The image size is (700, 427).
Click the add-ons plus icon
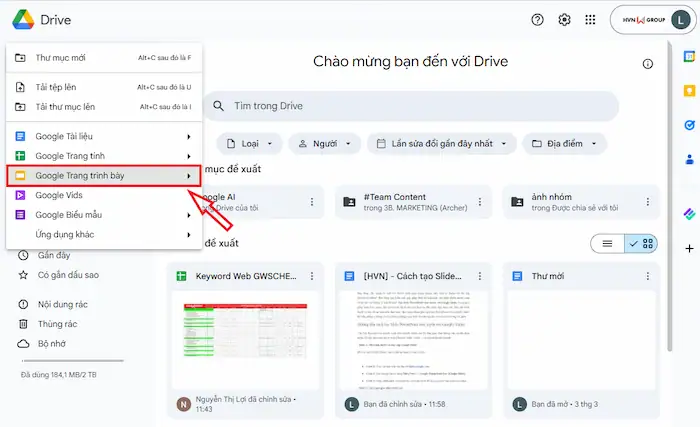689,248
